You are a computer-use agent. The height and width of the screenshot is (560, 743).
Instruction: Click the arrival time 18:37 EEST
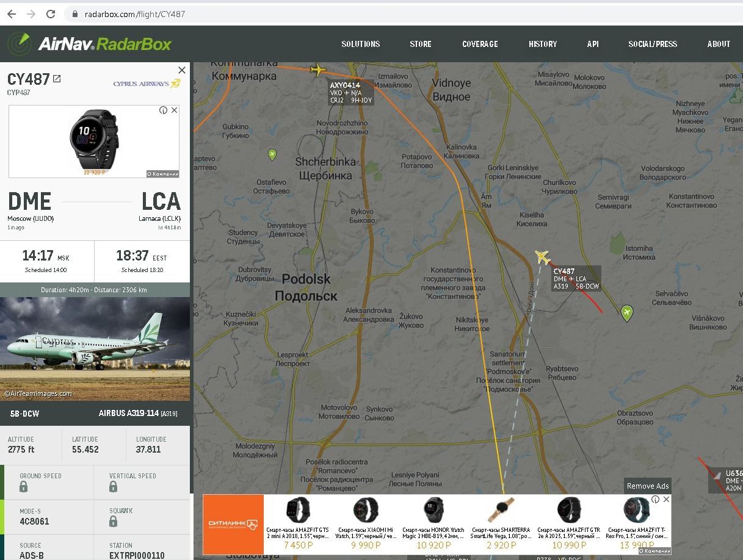click(x=142, y=256)
